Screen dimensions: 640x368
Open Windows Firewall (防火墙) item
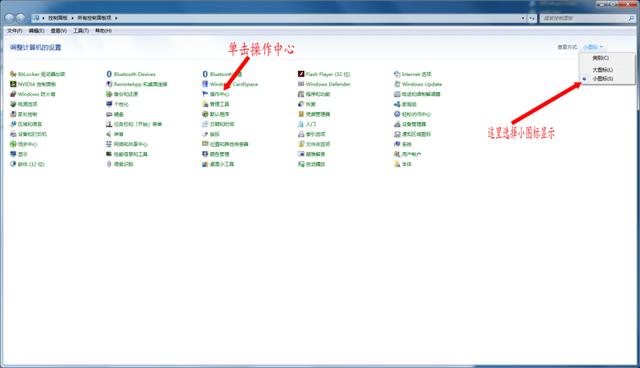(32, 94)
